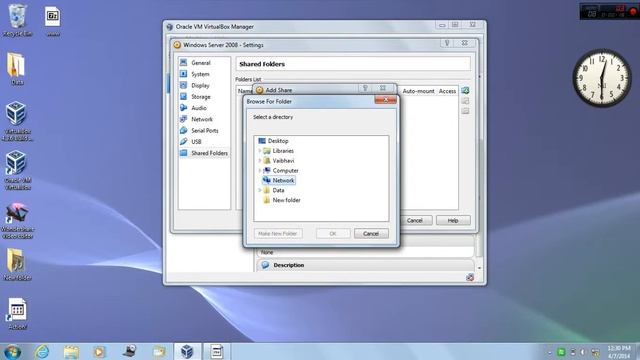Open the Wondershare Video Editor desktop shortcut
Screen dimensions: 640x360
pyautogui.click(x=17, y=220)
